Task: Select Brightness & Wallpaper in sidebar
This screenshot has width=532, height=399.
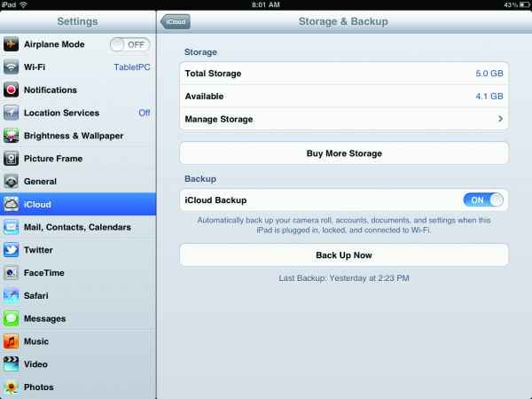Action: coord(78,136)
